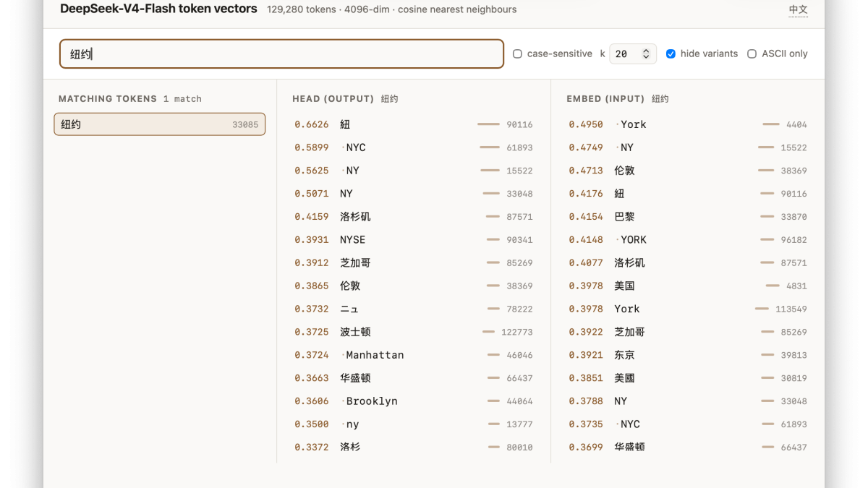The height and width of the screenshot is (488, 868).
Task: Open the Manhattan token row
Action: coord(414,355)
